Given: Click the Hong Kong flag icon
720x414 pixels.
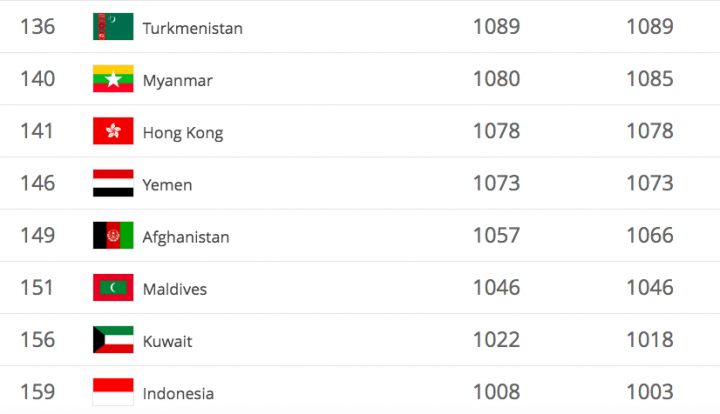Looking at the screenshot, I should 113,131.
